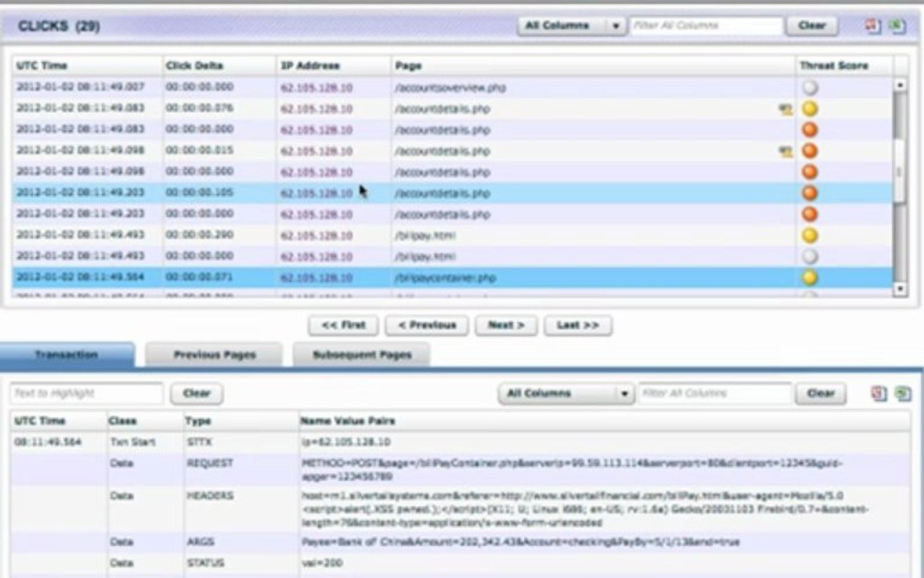Click the Clicks table scrollbar down arrow
This screenshot has height=578, width=924.
pos(899,289)
